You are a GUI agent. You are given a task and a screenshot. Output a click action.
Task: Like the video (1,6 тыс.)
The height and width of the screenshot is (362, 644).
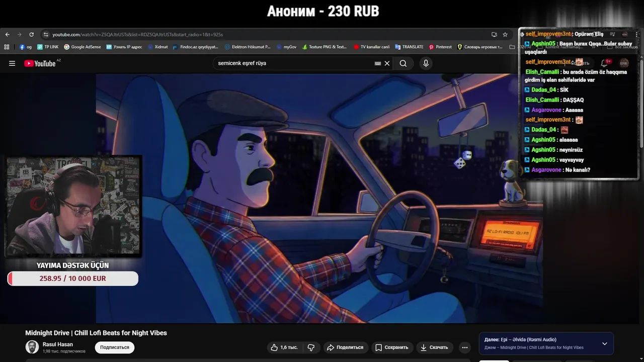tap(284, 347)
